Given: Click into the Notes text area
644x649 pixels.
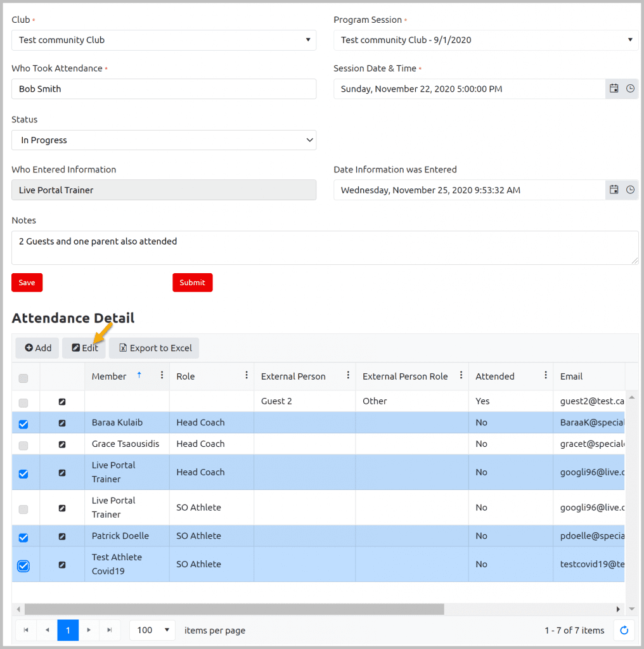Looking at the screenshot, I should click(325, 248).
